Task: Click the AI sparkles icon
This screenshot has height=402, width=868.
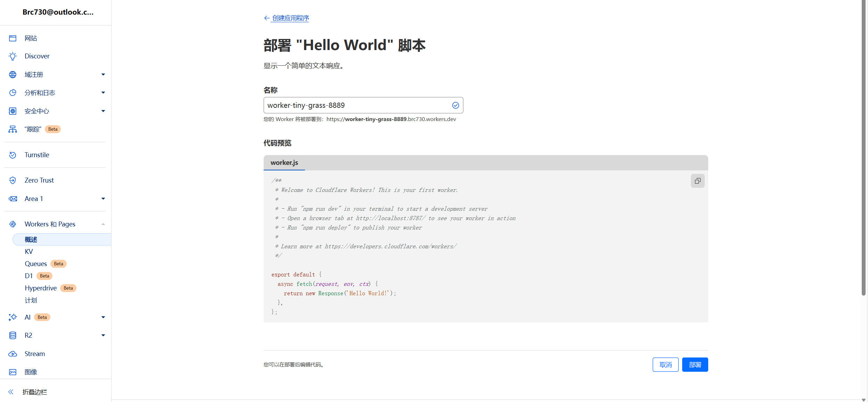Action: [x=13, y=317]
